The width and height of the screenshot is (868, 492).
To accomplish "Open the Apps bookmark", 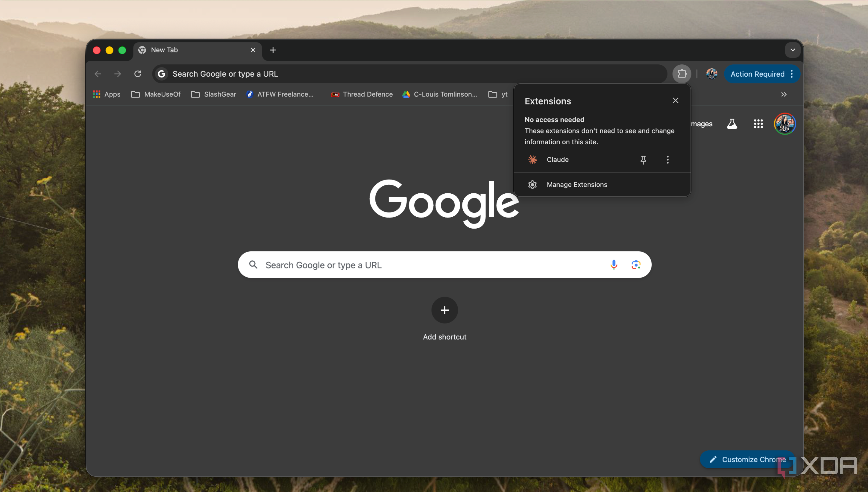I will pyautogui.click(x=107, y=94).
